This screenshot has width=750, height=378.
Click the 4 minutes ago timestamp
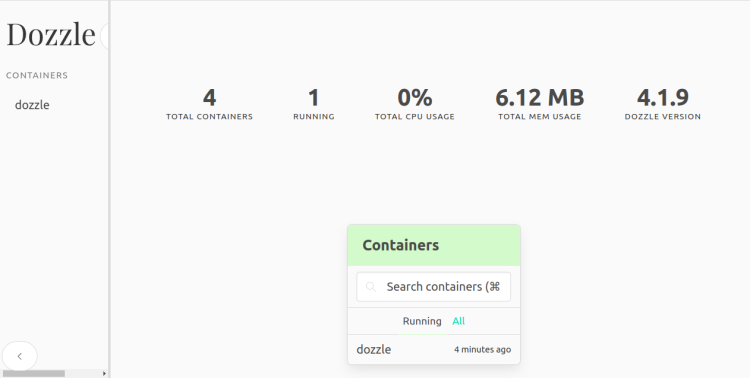coord(482,350)
